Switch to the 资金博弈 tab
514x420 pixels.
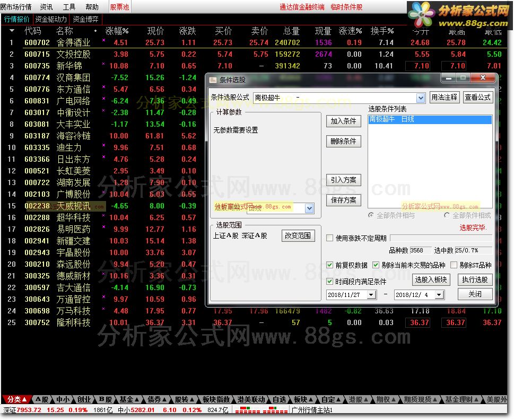pos(85,19)
